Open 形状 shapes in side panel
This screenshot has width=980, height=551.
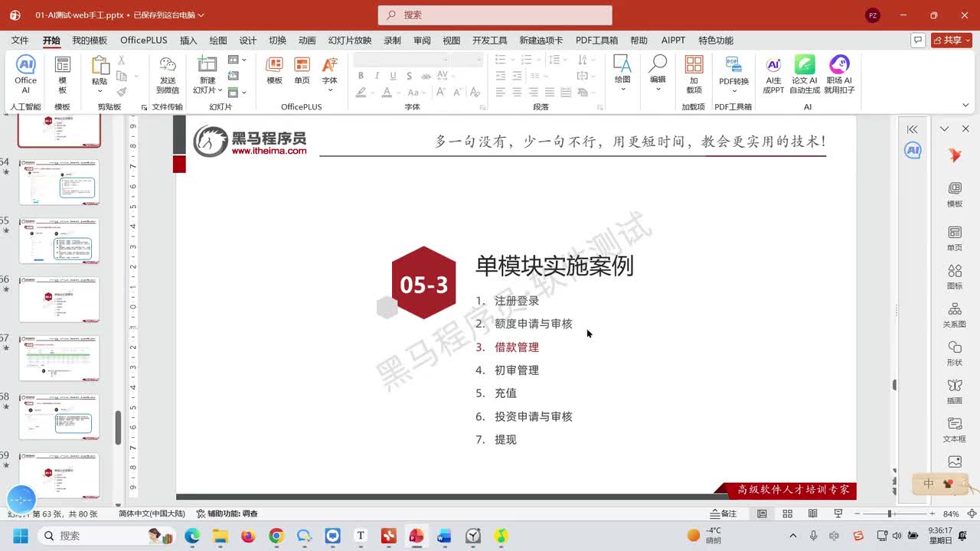(x=955, y=354)
